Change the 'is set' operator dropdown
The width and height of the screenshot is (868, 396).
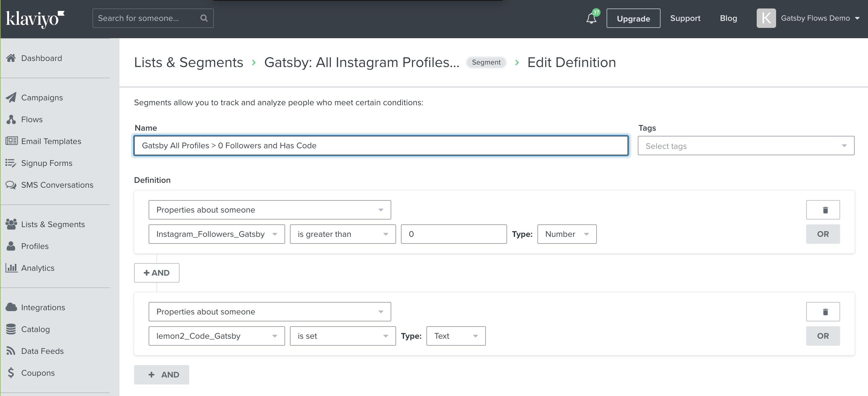[x=343, y=336]
